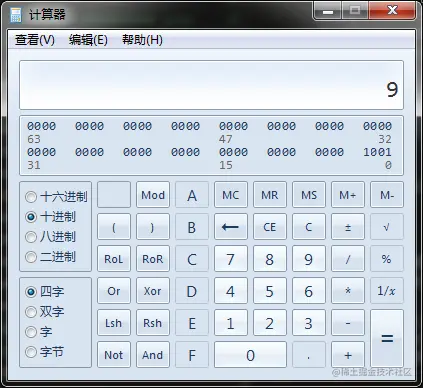
Task: Click the MR memory recall button
Action: (270, 195)
